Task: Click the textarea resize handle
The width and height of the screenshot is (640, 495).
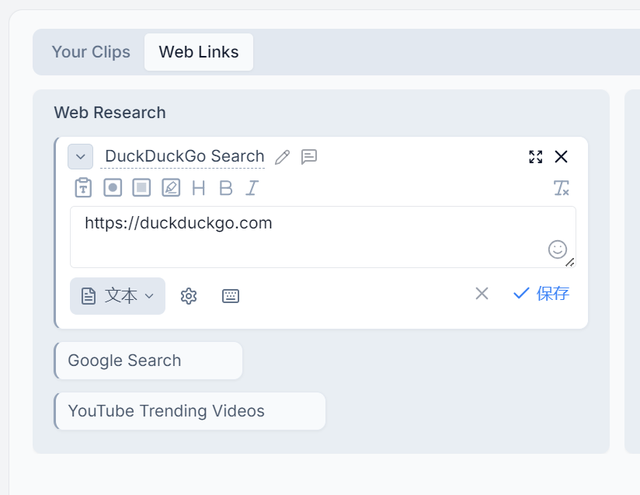Action: [x=570, y=262]
